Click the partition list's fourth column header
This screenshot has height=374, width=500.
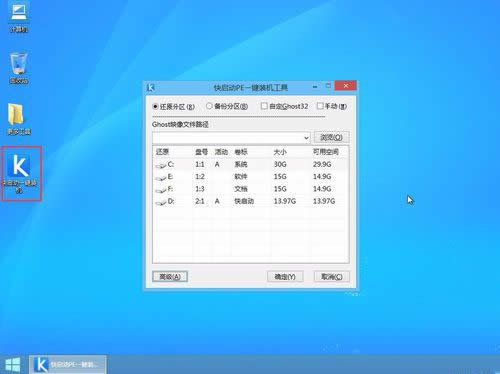click(x=251, y=152)
